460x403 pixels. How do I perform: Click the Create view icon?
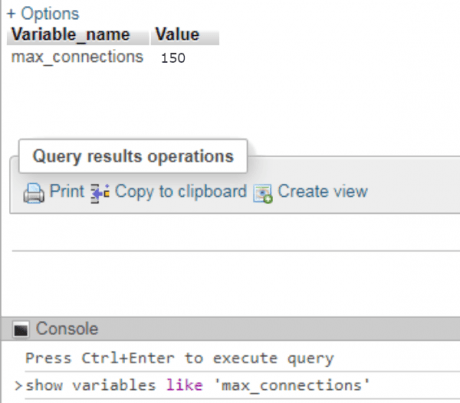tap(263, 194)
